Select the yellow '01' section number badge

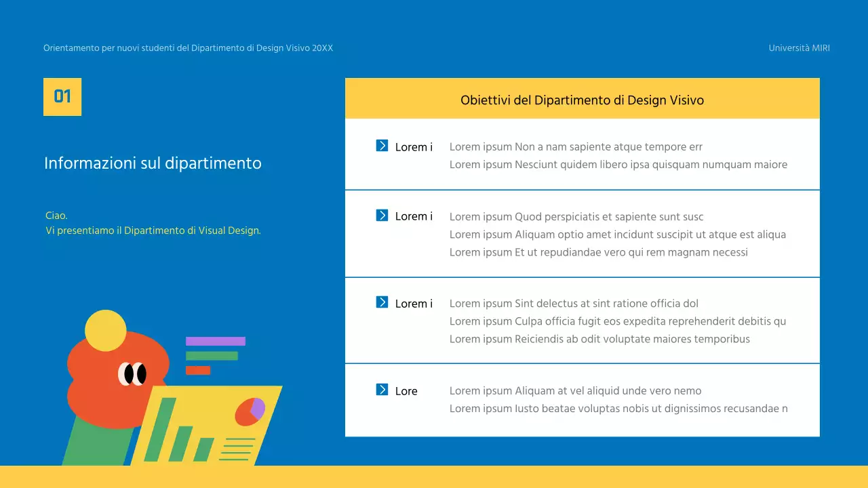[62, 96]
